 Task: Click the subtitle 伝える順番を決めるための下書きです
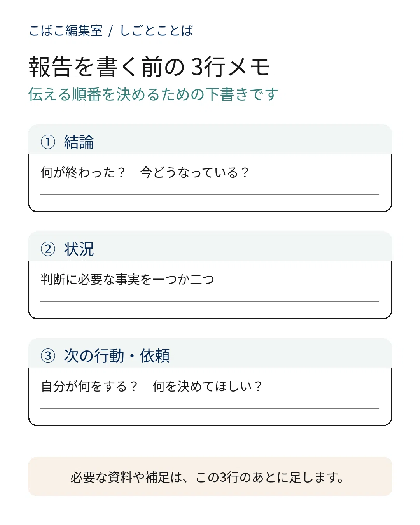tap(153, 94)
